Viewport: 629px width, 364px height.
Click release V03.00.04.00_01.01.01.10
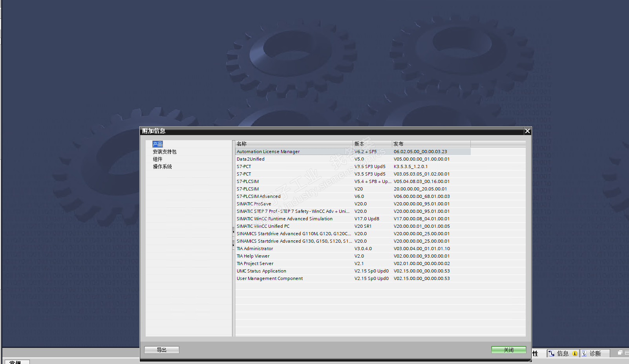(422, 249)
